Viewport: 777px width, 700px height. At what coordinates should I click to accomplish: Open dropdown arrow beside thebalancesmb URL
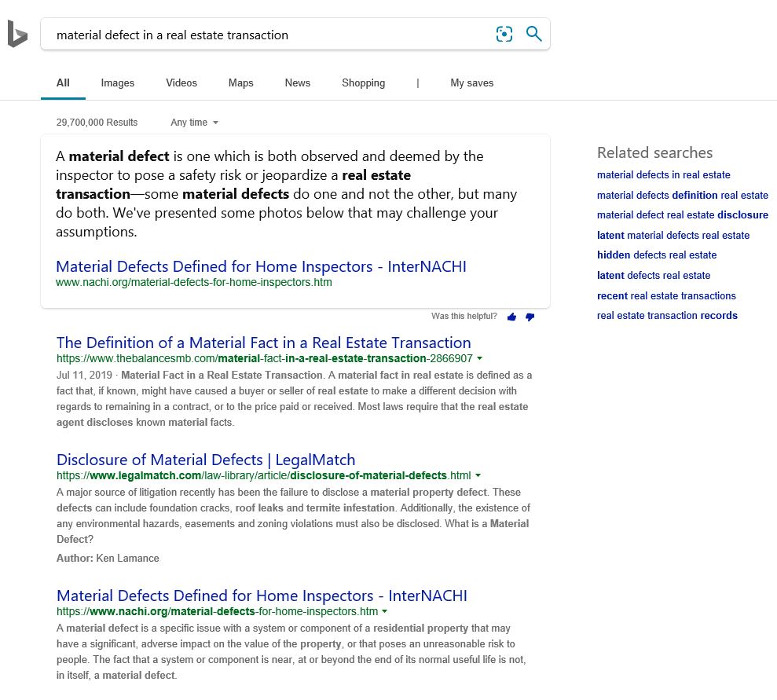pos(480,358)
